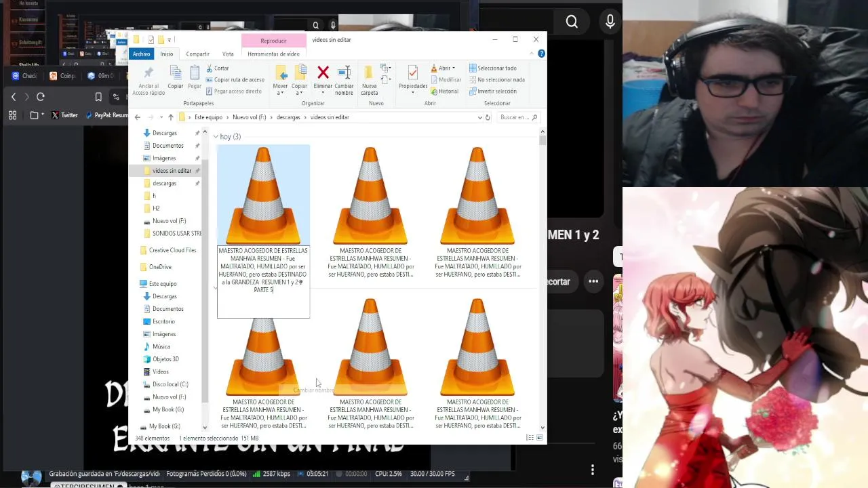Image resolution: width=868 pixels, height=488 pixels.
Task: Open the Archivo menu
Action: pyautogui.click(x=141, y=54)
